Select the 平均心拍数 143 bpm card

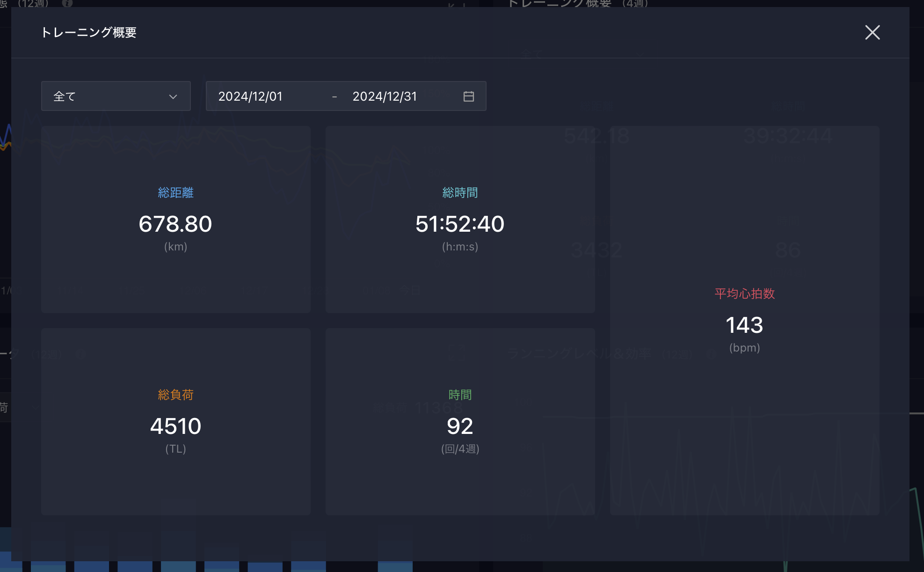pyautogui.click(x=745, y=321)
